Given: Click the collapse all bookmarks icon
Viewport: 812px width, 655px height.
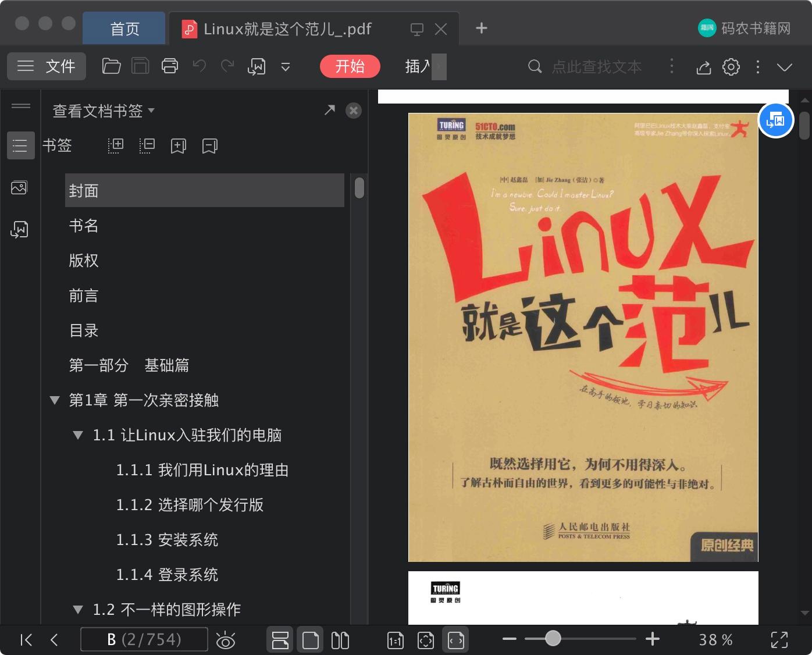Looking at the screenshot, I should [147, 145].
